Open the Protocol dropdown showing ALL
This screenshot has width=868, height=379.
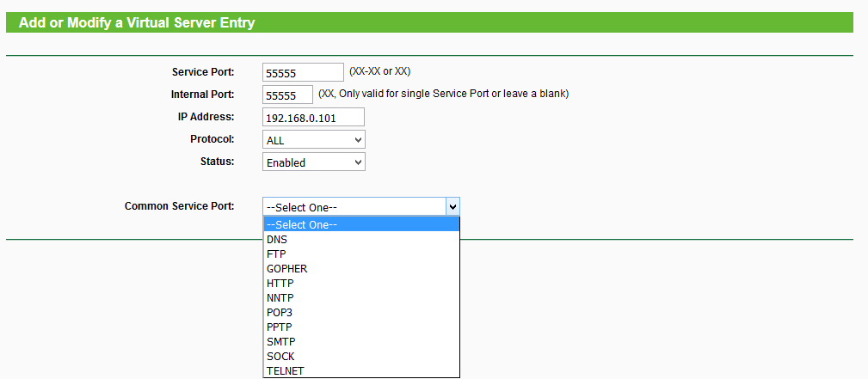[313, 139]
